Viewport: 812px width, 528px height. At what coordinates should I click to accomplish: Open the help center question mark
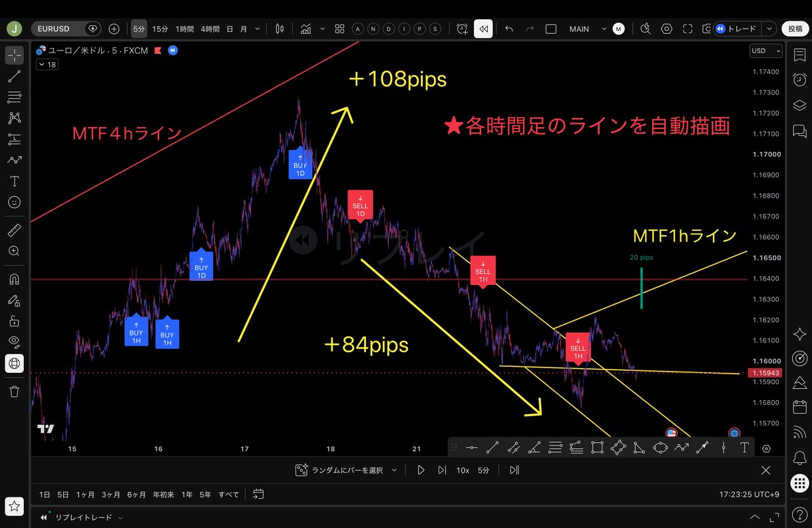point(799,514)
